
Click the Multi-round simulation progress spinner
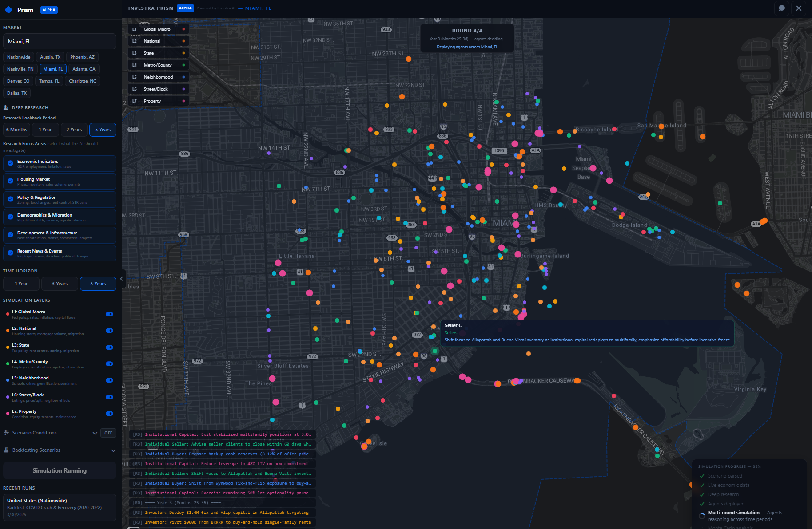[x=702, y=516]
